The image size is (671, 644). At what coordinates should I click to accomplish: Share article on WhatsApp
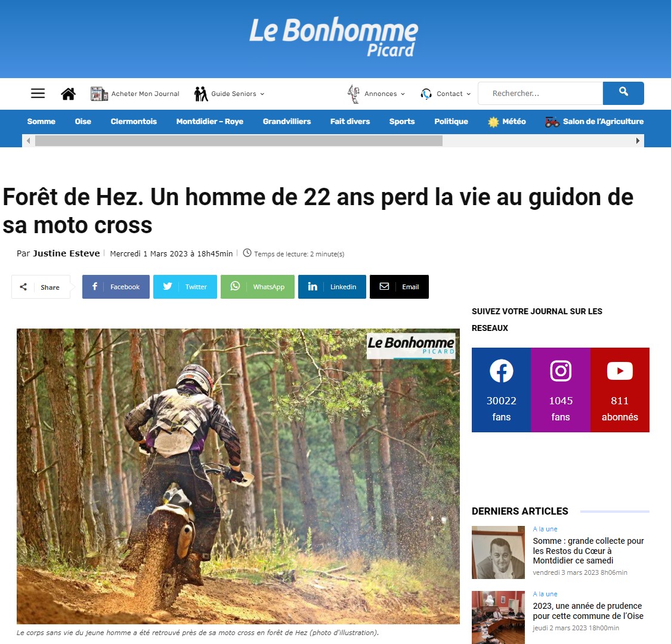(x=257, y=287)
